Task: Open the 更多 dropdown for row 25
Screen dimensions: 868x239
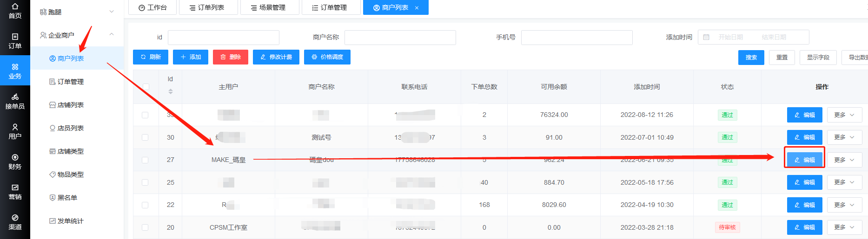Action: pos(844,182)
